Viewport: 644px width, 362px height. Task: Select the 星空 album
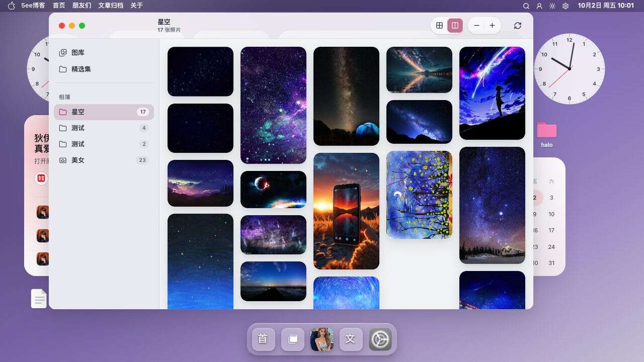point(104,112)
